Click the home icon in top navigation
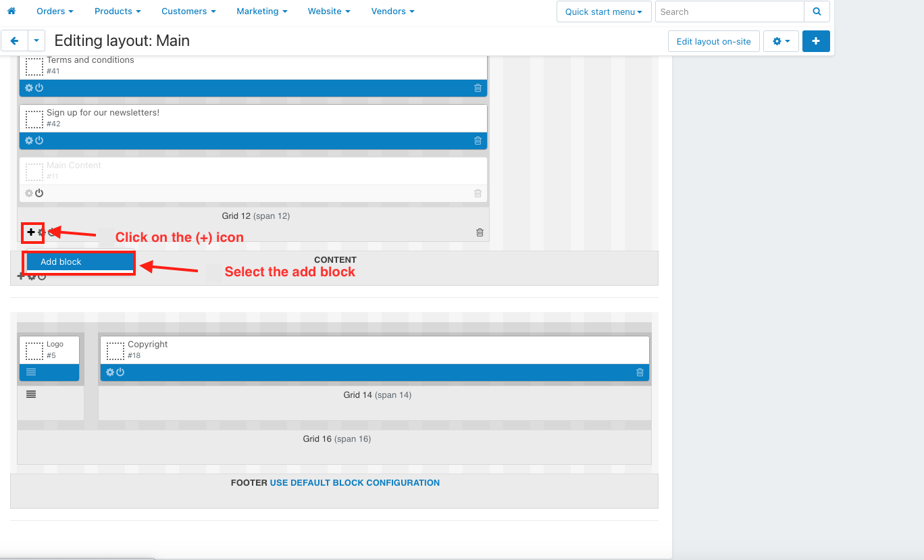Viewport: 924px width, 560px height. click(11, 11)
